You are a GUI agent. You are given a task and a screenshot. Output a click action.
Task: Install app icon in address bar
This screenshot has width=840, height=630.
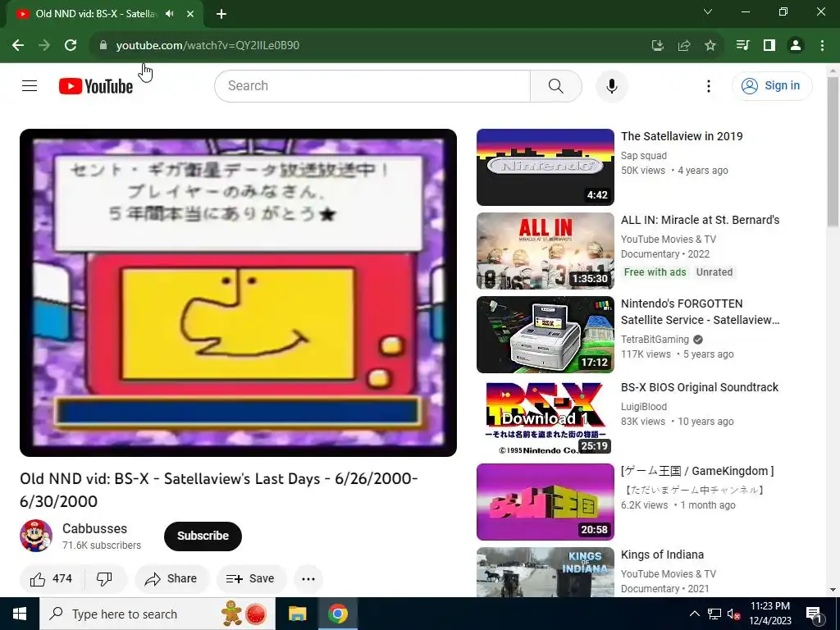click(x=657, y=45)
